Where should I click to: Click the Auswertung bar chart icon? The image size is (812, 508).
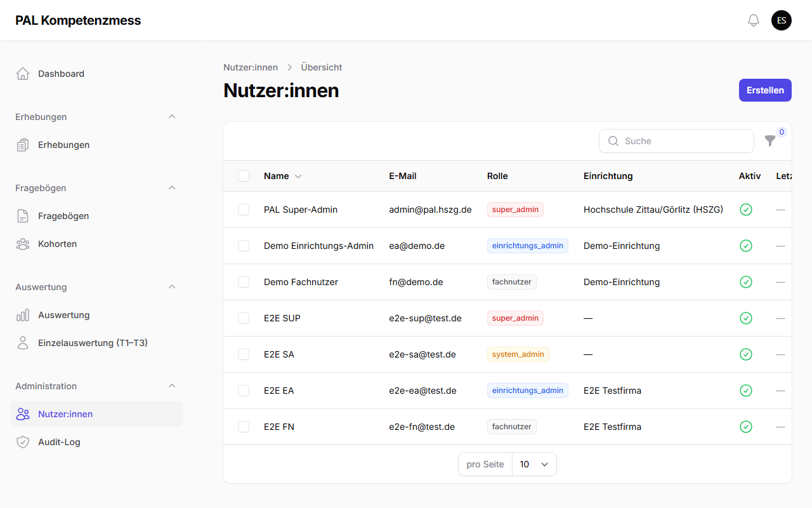[x=23, y=315]
